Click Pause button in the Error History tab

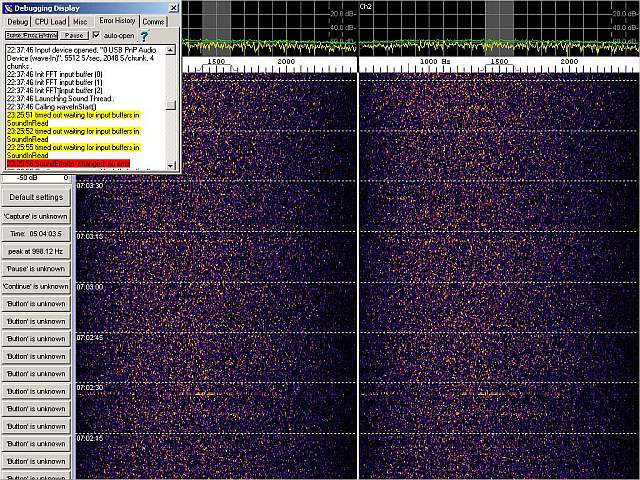pos(73,35)
